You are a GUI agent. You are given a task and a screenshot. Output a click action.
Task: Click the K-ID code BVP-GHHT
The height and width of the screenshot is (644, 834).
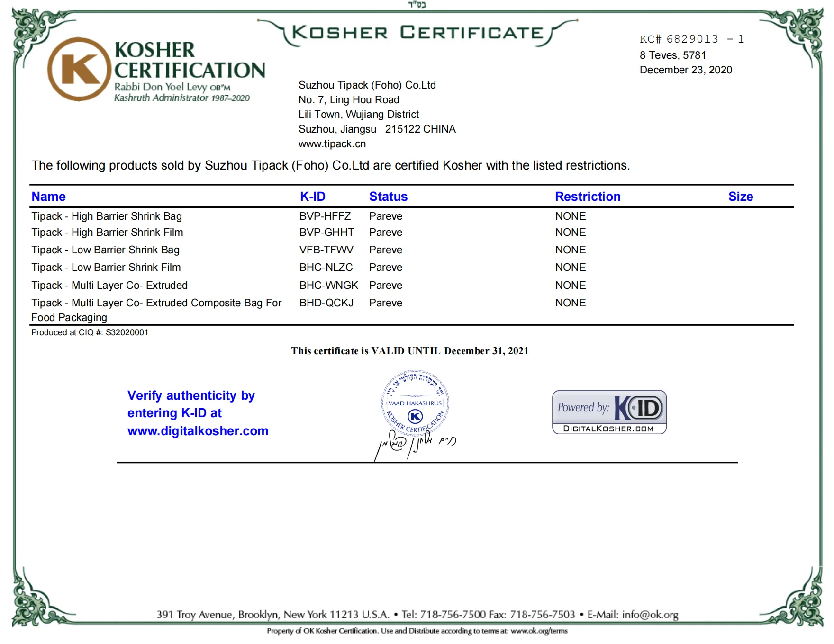327,233
